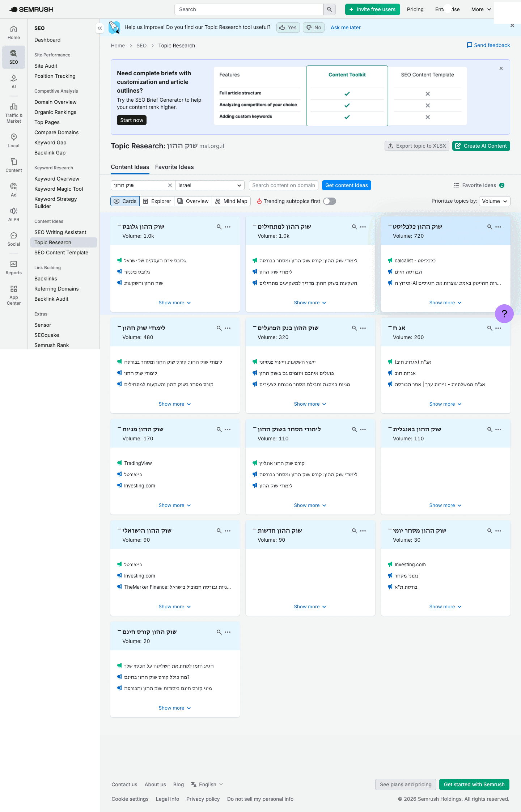Click Start now in the promo banner
The image size is (521, 812).
click(132, 120)
